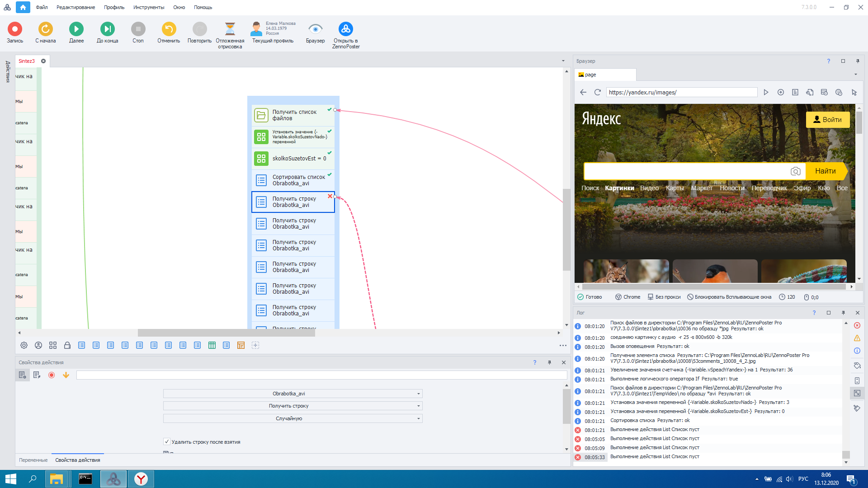
Task: Open the Браузер eye icon
Action: click(315, 29)
